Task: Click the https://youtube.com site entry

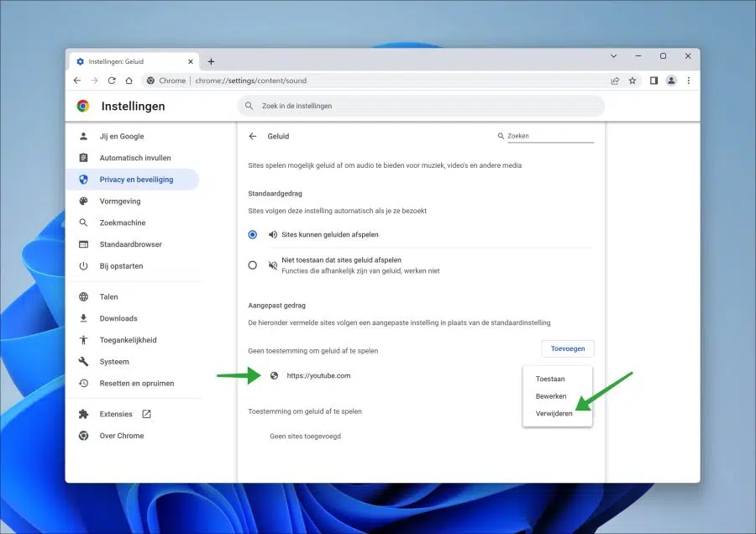Action: tap(318, 376)
